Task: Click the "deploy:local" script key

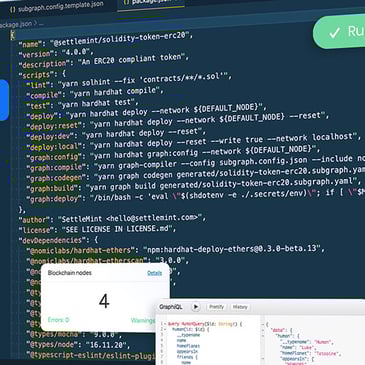Action: [x=54, y=147]
